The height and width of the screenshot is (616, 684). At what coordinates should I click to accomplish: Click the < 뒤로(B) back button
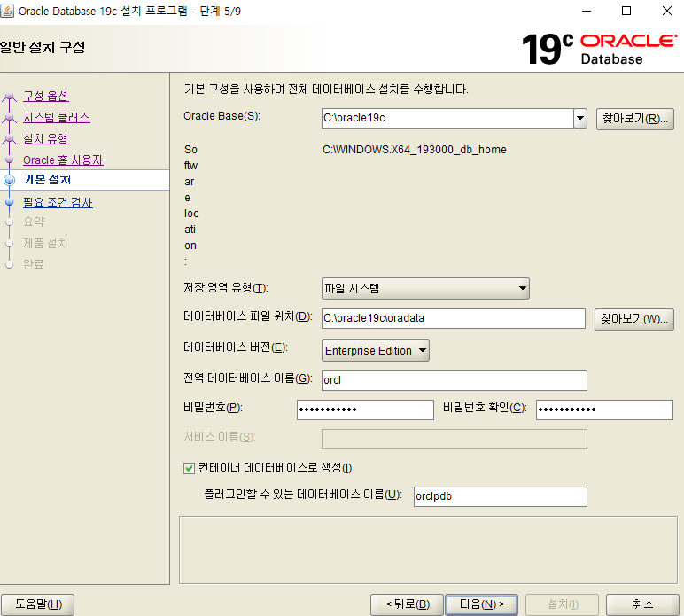coord(407,604)
